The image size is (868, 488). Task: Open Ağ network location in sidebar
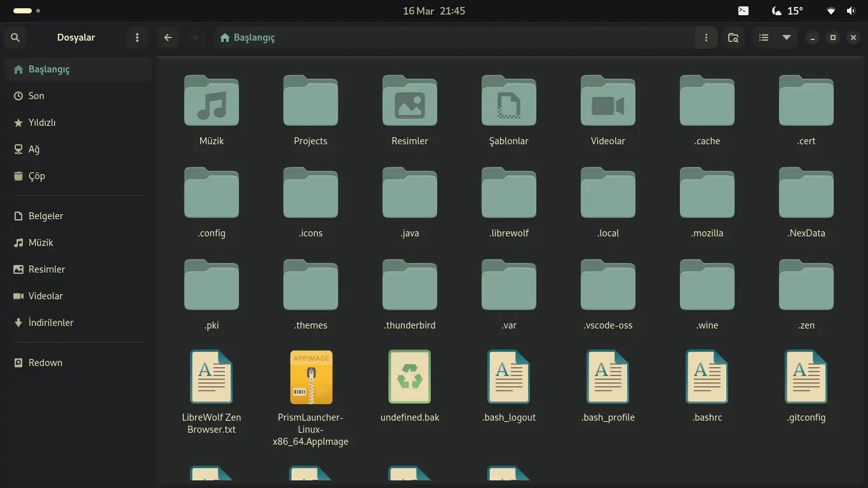click(78, 149)
